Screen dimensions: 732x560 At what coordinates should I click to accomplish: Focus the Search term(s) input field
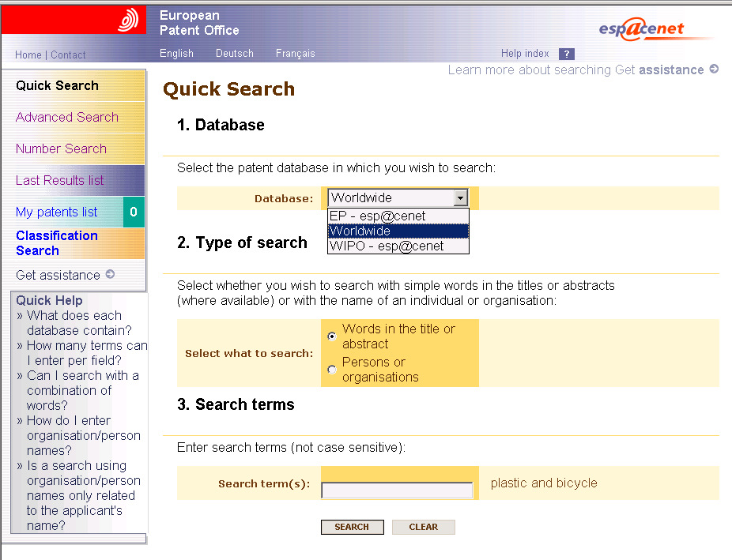point(397,490)
